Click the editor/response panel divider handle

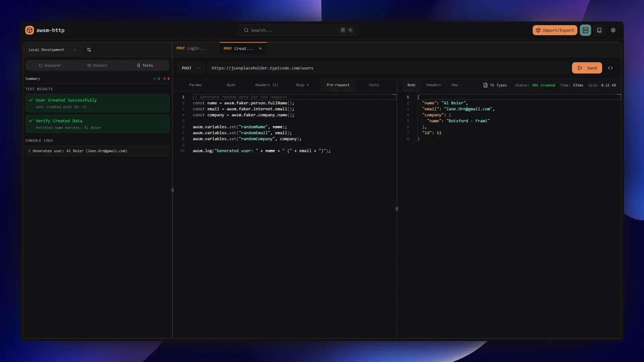(x=397, y=209)
